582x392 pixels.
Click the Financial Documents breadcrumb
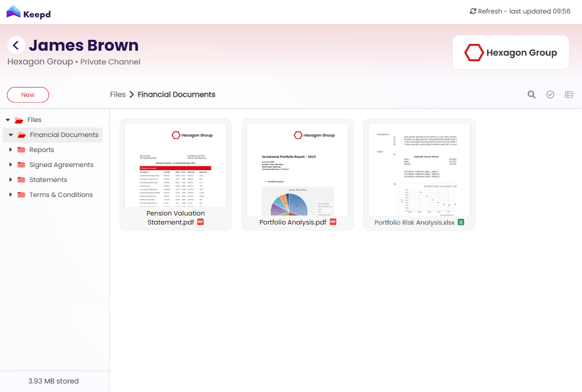coord(176,94)
